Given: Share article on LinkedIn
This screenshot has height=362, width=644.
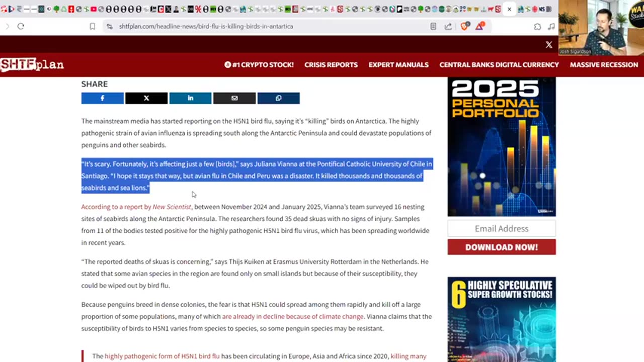Looking at the screenshot, I should tap(190, 98).
